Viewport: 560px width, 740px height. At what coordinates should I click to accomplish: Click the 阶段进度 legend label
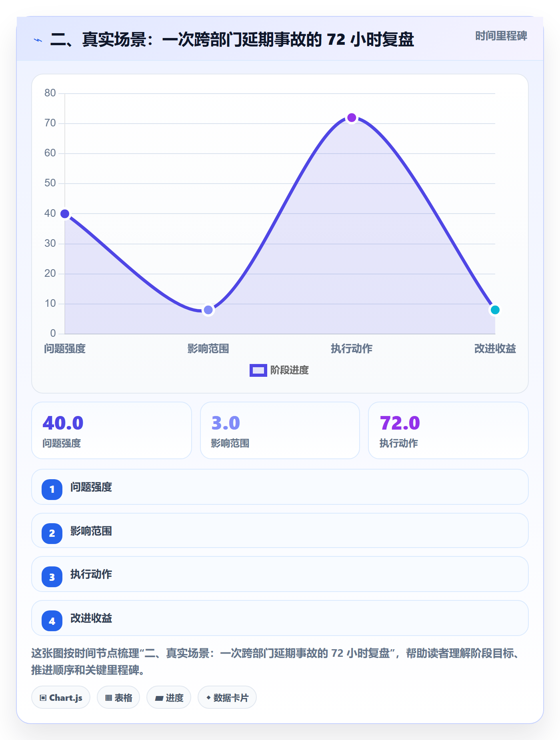click(x=289, y=370)
